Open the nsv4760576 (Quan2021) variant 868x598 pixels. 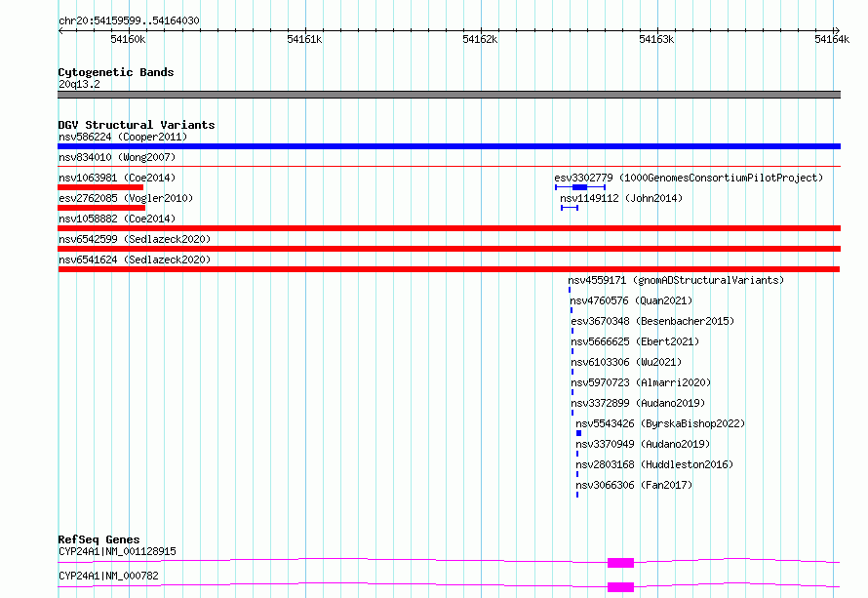click(631, 300)
